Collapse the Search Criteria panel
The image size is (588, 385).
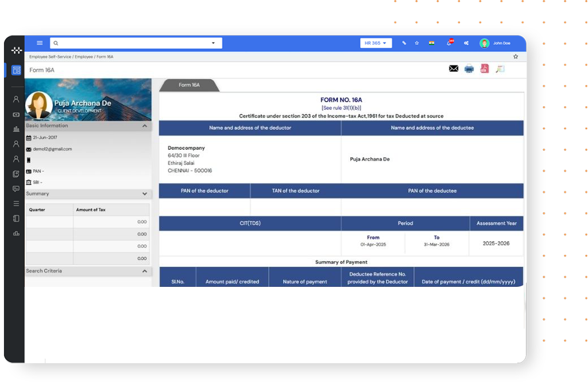tap(145, 271)
